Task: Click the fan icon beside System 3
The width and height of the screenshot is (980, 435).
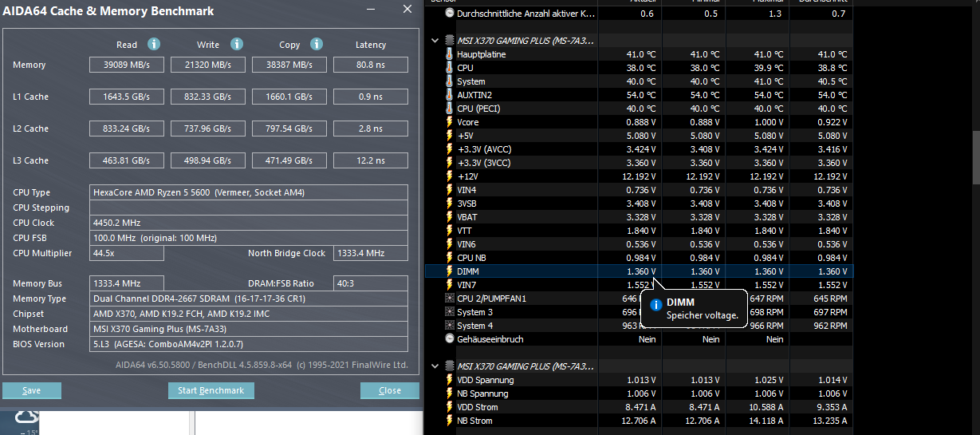Action: pyautogui.click(x=449, y=312)
